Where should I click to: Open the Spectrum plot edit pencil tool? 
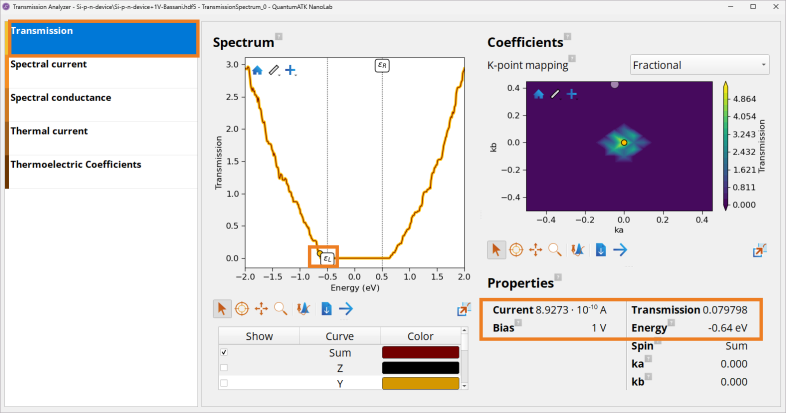pyautogui.click(x=274, y=70)
